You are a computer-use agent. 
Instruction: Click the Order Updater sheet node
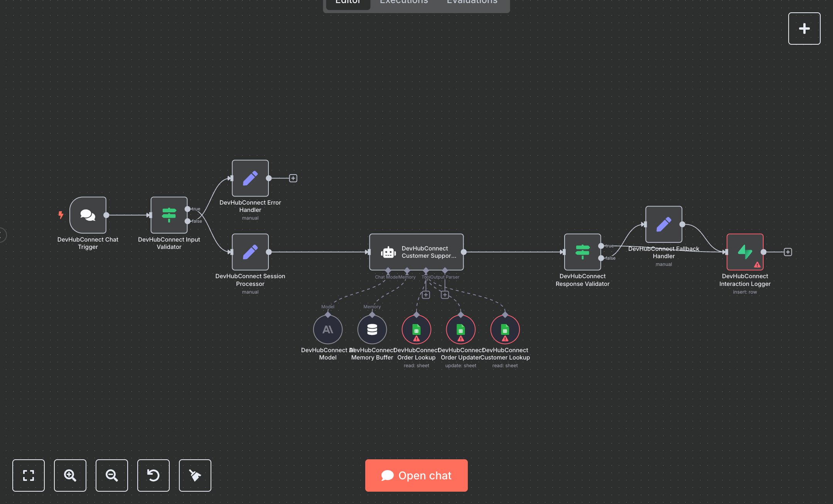tap(461, 329)
